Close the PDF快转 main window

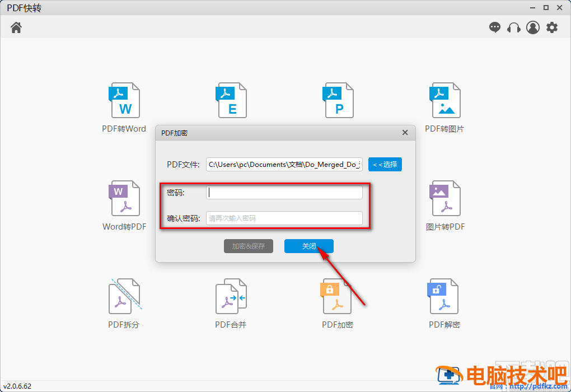560,8
